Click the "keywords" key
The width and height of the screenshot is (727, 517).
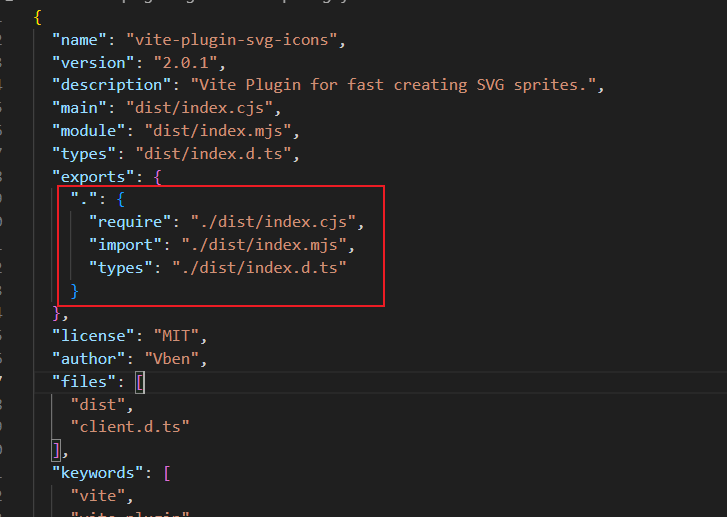(x=98, y=472)
